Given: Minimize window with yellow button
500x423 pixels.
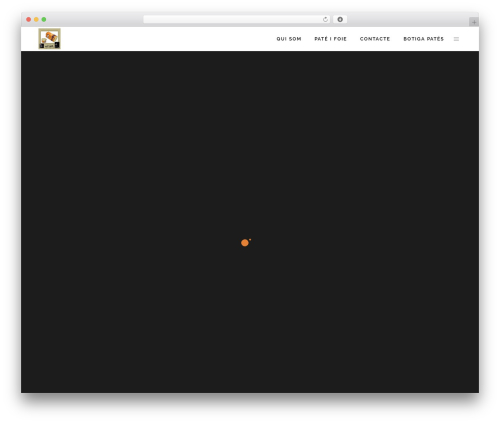Looking at the screenshot, I should [36, 20].
